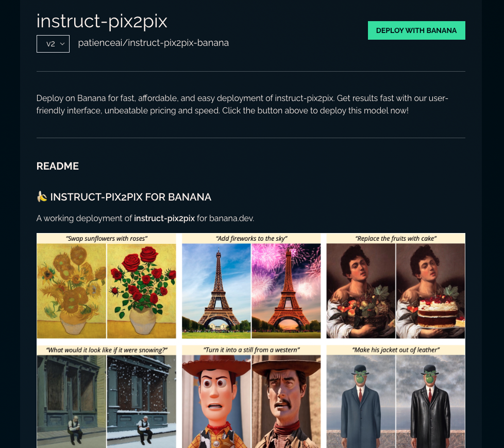This screenshot has width=504, height=448.
Task: Select the realistic western cowboy image
Action: 286,402
